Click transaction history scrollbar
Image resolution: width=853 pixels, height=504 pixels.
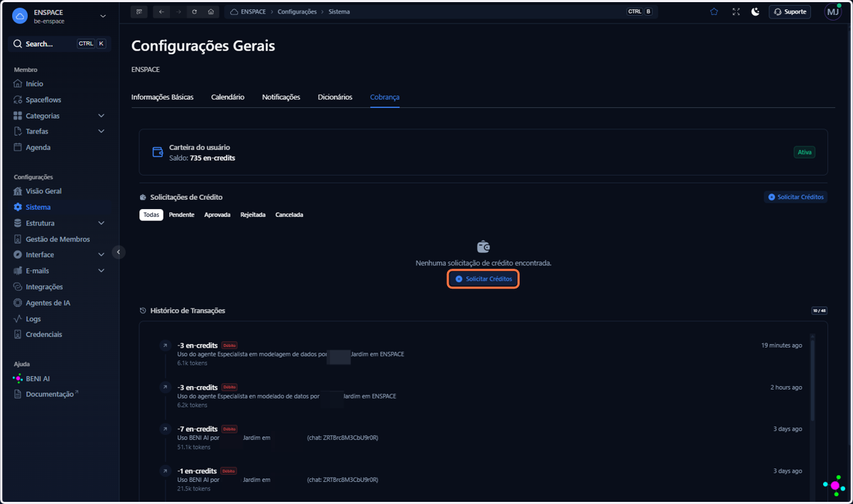(813, 380)
